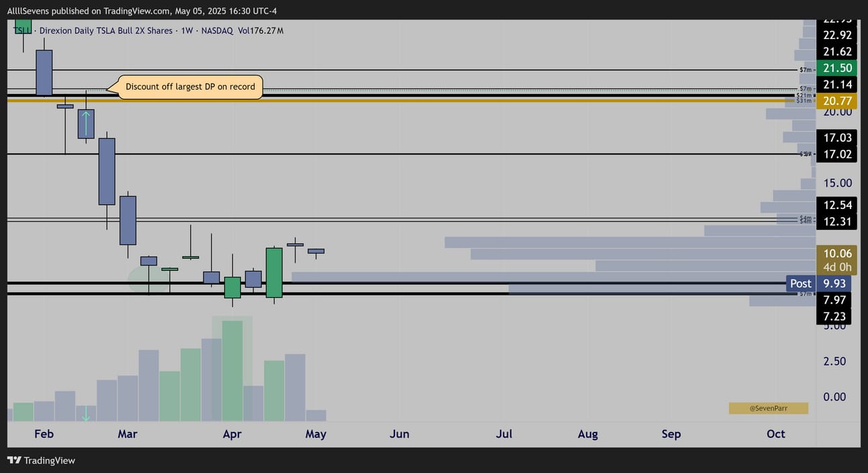Click the 21.62 price level label
Viewport: 868px width, 473px height.
836,52
